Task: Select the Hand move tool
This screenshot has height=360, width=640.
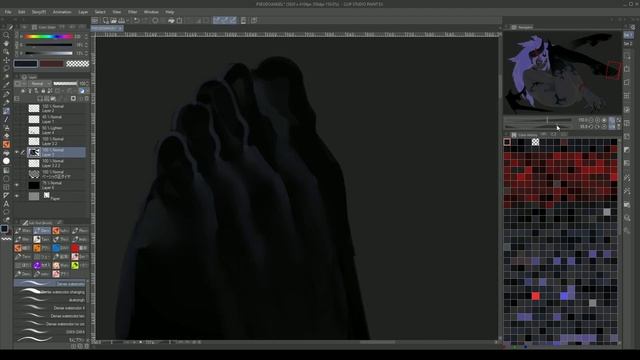Action: point(6,44)
